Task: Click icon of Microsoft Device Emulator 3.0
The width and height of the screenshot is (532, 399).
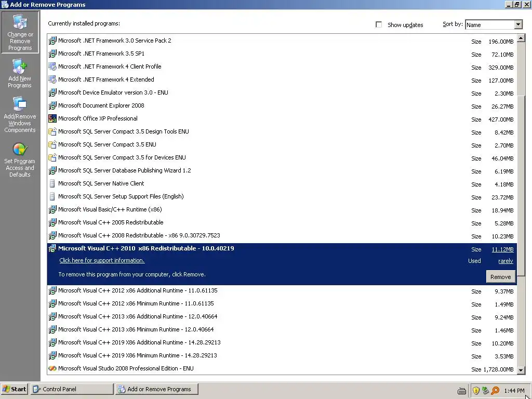Action: 52,92
